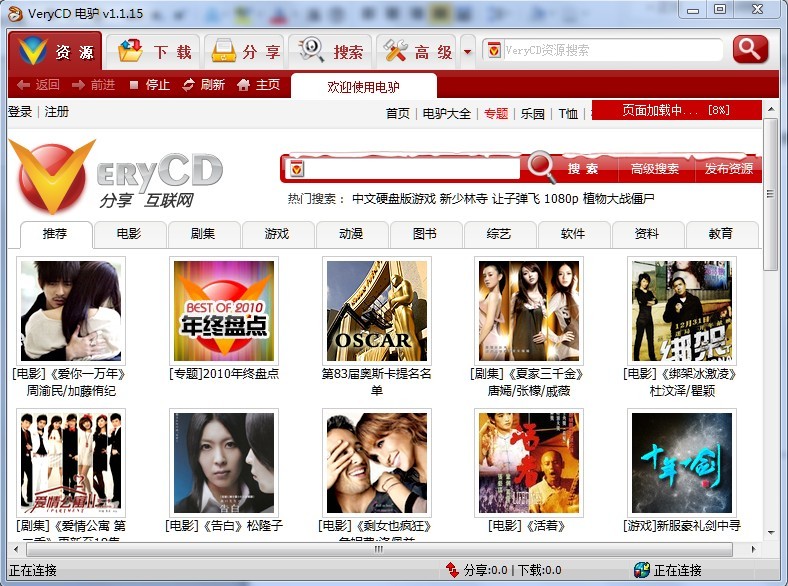Expand the dropdown arrow next to 高级

(468, 52)
